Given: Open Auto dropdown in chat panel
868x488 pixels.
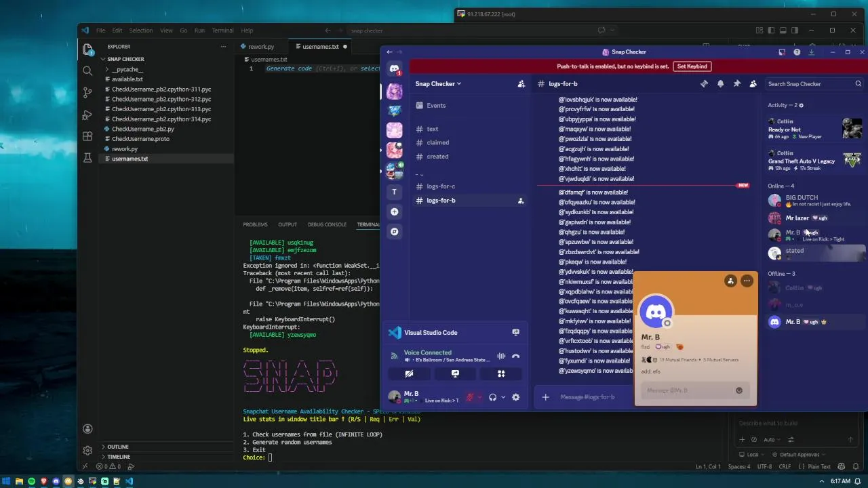Looking at the screenshot, I should point(772,439).
